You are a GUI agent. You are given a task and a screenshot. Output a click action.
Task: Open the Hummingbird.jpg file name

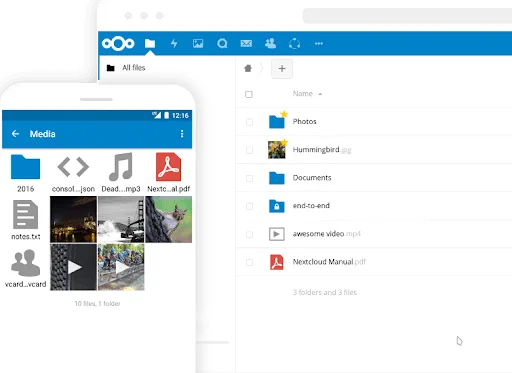(322, 150)
